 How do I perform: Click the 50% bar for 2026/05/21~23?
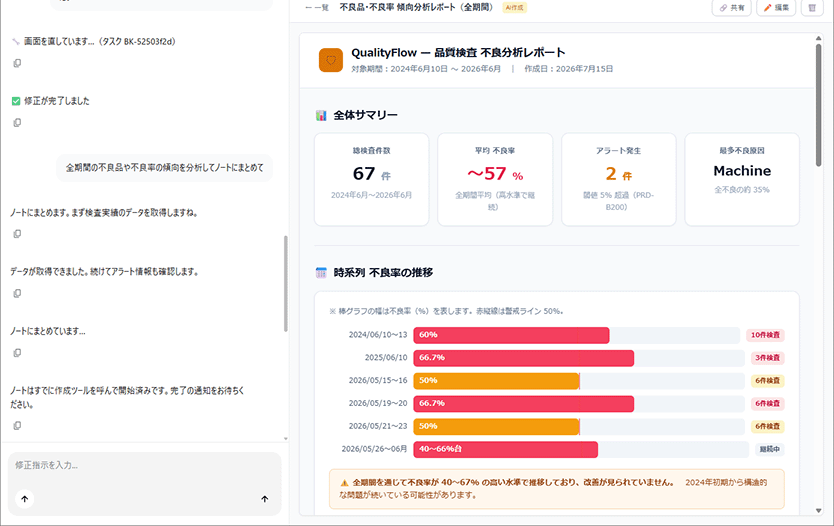coord(496,427)
